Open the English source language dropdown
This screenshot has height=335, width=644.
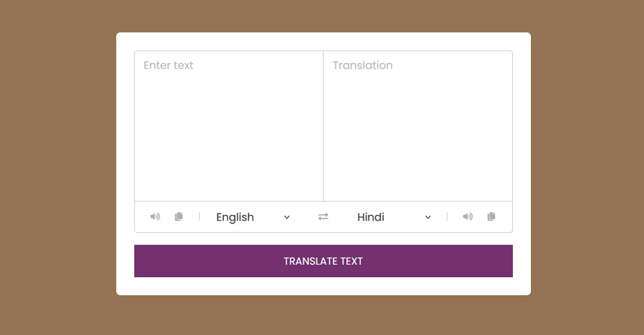tap(252, 217)
